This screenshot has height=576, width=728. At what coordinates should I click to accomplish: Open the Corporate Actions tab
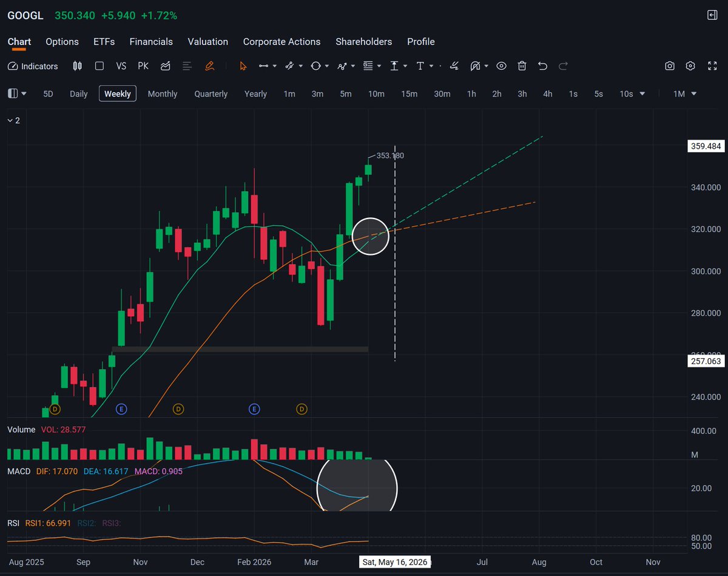(x=281, y=42)
